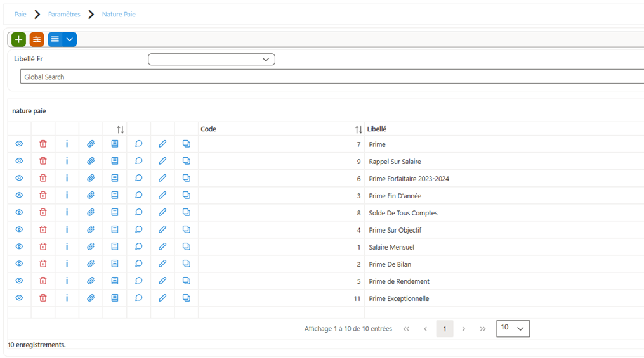The image size is (644, 358).
Task: Click the Global Search input field
Action: coord(332,77)
